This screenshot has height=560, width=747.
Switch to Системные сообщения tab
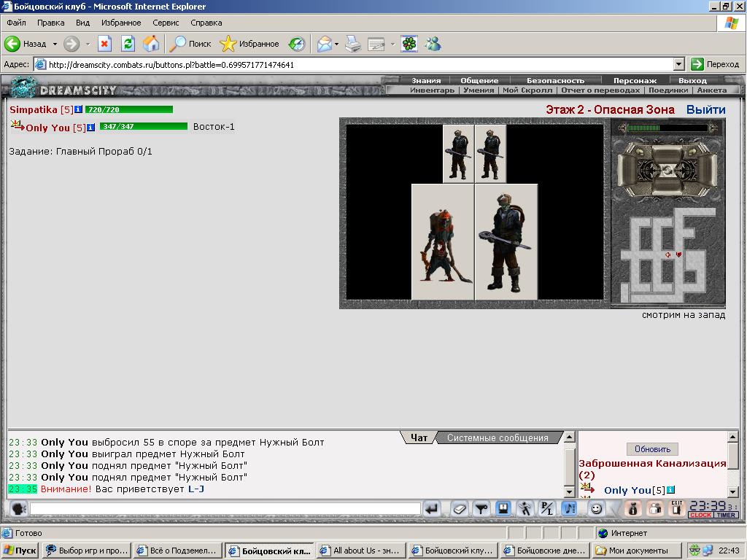coord(498,437)
